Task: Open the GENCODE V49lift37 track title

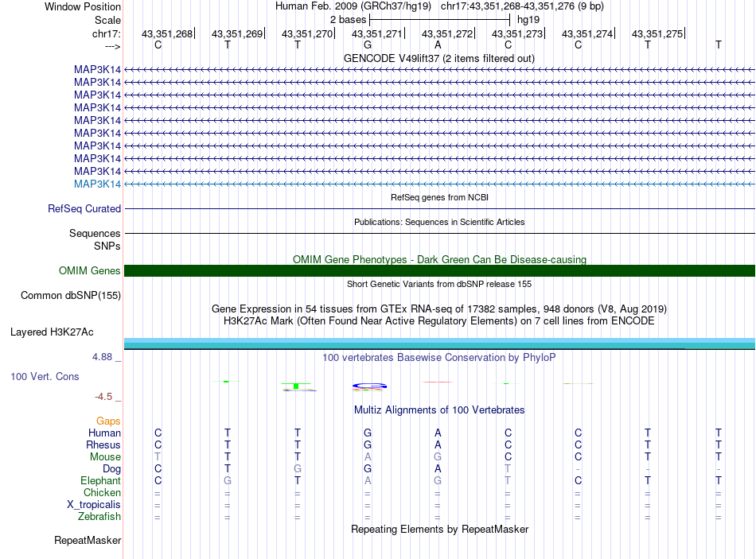Action: tap(438, 58)
